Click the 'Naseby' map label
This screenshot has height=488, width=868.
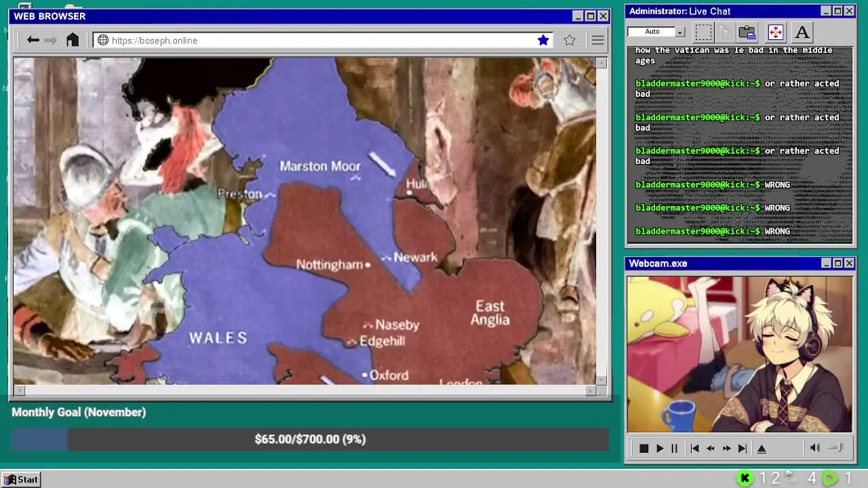click(x=397, y=325)
